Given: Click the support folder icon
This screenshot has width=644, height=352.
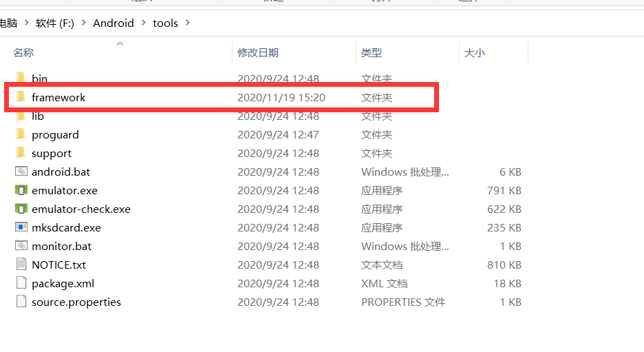Looking at the screenshot, I should coord(21,152).
